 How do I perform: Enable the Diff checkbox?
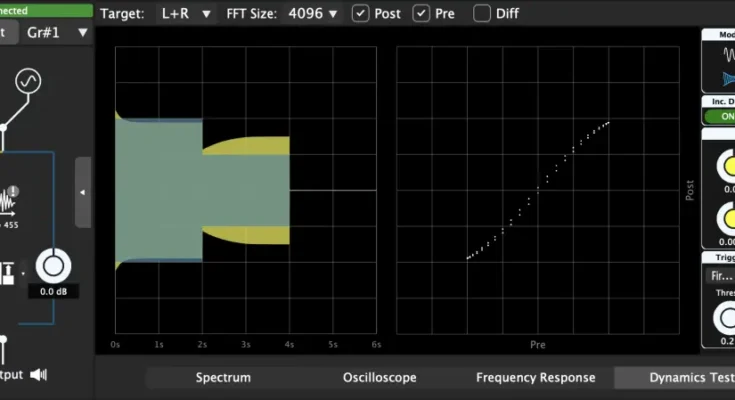(x=482, y=14)
